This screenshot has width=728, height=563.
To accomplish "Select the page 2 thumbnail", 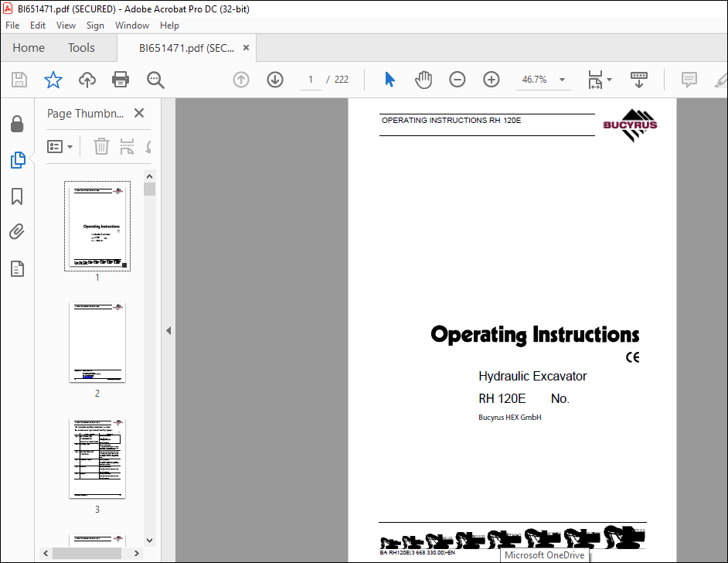I will 97,343.
